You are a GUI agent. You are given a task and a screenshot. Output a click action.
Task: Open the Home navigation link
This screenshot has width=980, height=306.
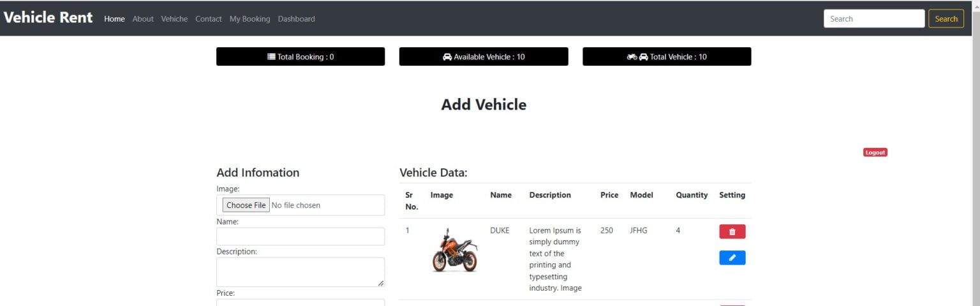coord(114,19)
